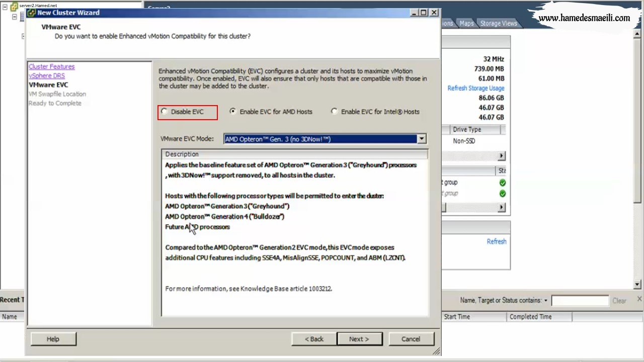Click the VMware EVC step in sidebar
644x362 pixels.
point(48,85)
